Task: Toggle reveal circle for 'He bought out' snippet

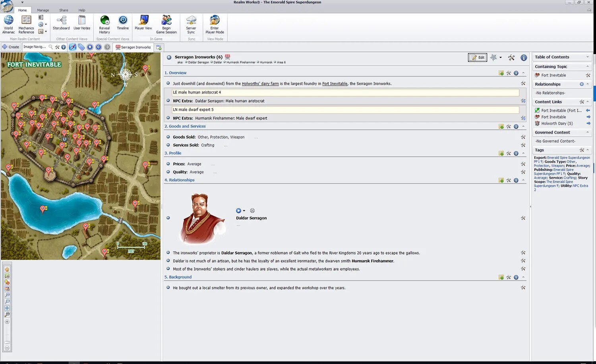Action: tap(168, 288)
